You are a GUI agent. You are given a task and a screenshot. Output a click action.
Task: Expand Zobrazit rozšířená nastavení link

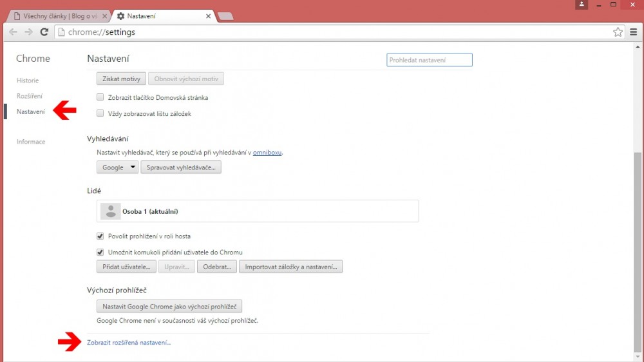click(129, 343)
